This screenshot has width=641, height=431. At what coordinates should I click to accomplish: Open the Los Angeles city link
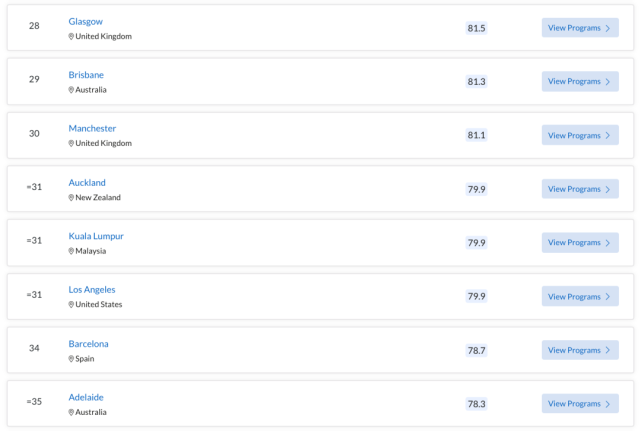pyautogui.click(x=92, y=290)
